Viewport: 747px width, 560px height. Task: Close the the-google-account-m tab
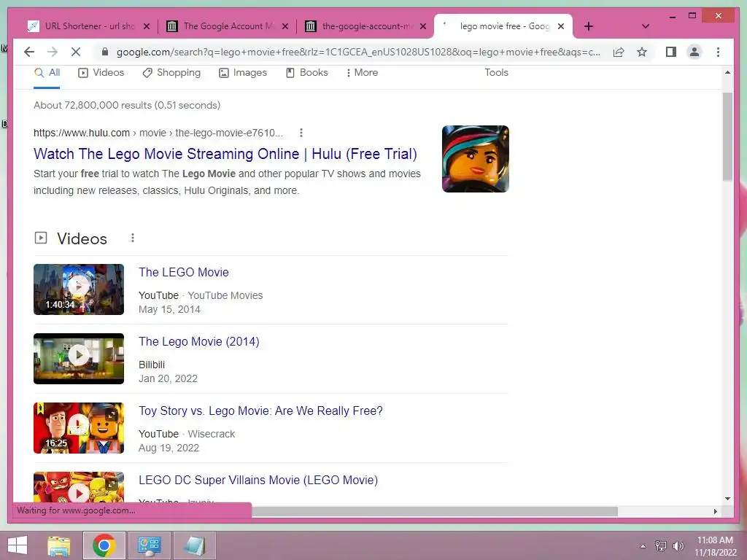pos(422,26)
